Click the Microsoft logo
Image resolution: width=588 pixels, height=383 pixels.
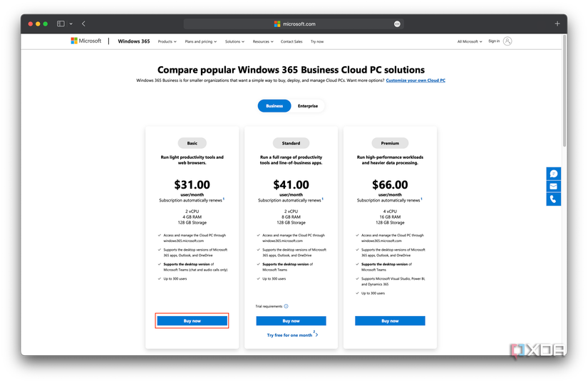pos(86,41)
